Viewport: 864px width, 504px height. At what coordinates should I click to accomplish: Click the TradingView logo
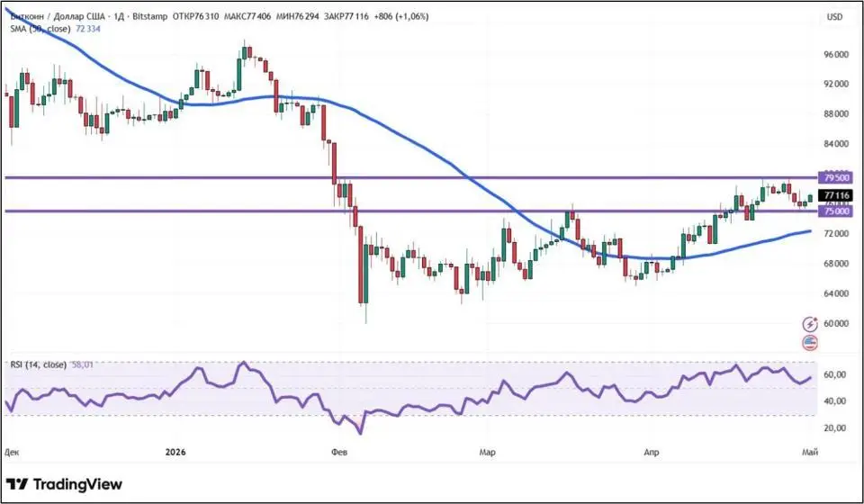(67, 484)
